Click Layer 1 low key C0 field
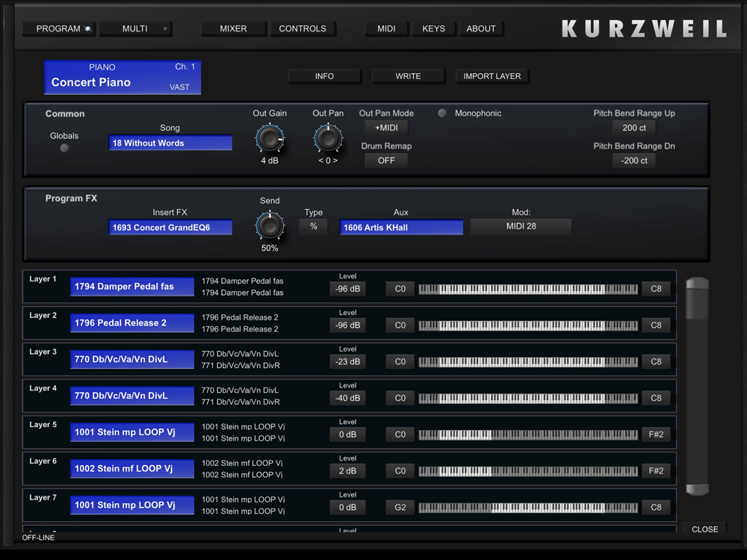747x560 pixels. 400,288
